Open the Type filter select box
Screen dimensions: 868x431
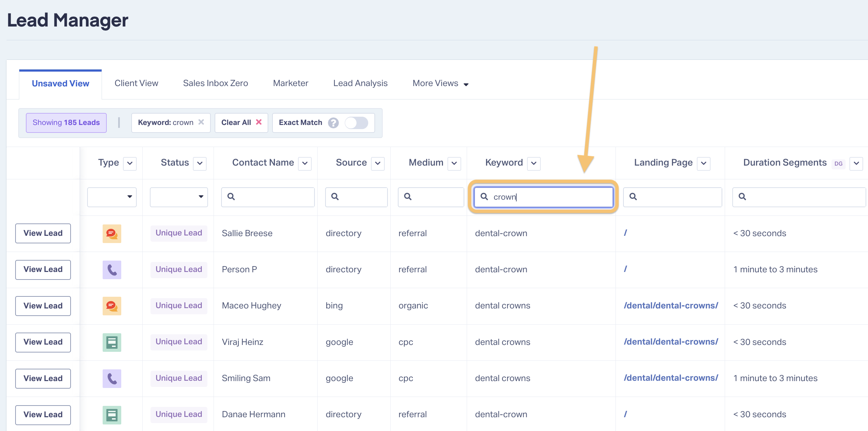pos(112,197)
